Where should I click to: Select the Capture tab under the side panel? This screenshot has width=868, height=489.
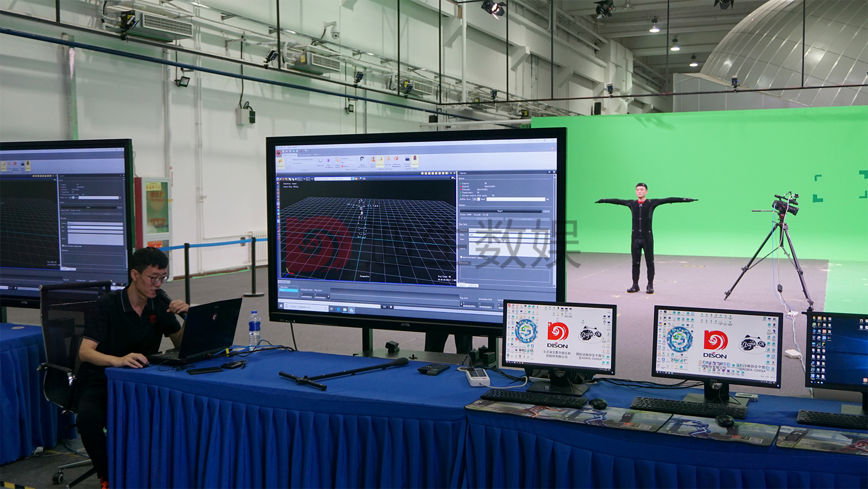(462, 285)
